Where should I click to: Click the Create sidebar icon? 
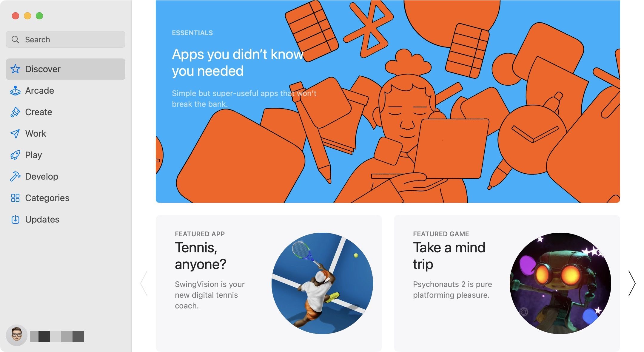(16, 111)
